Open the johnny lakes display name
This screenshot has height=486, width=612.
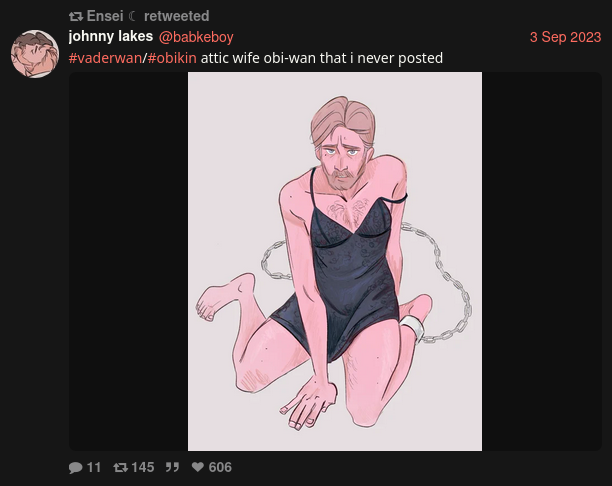click(x=110, y=36)
